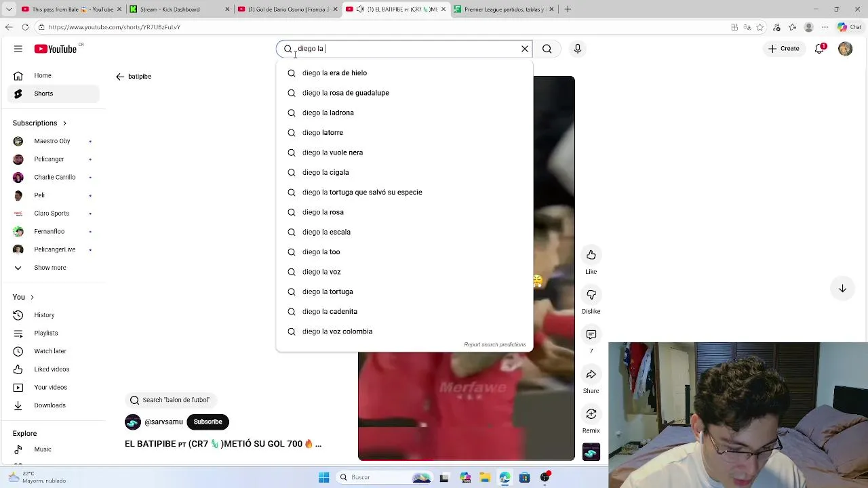Image resolution: width=868 pixels, height=488 pixels.
Task: Click Report search predictions
Action: [x=495, y=345]
